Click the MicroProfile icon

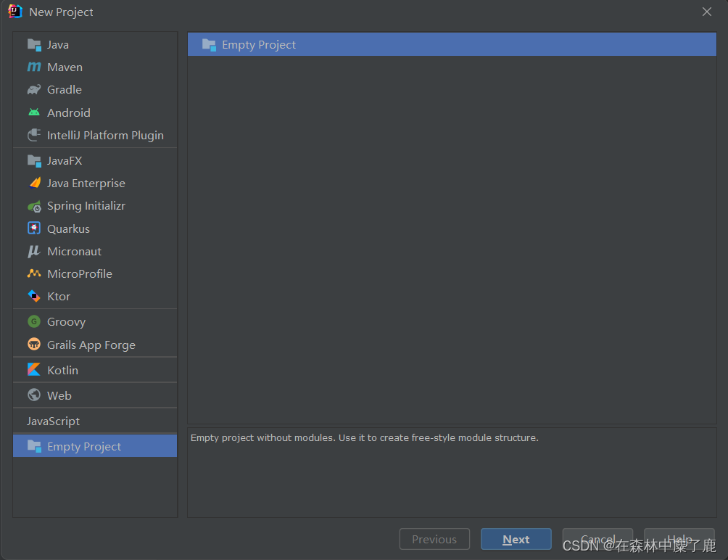pyautogui.click(x=34, y=273)
